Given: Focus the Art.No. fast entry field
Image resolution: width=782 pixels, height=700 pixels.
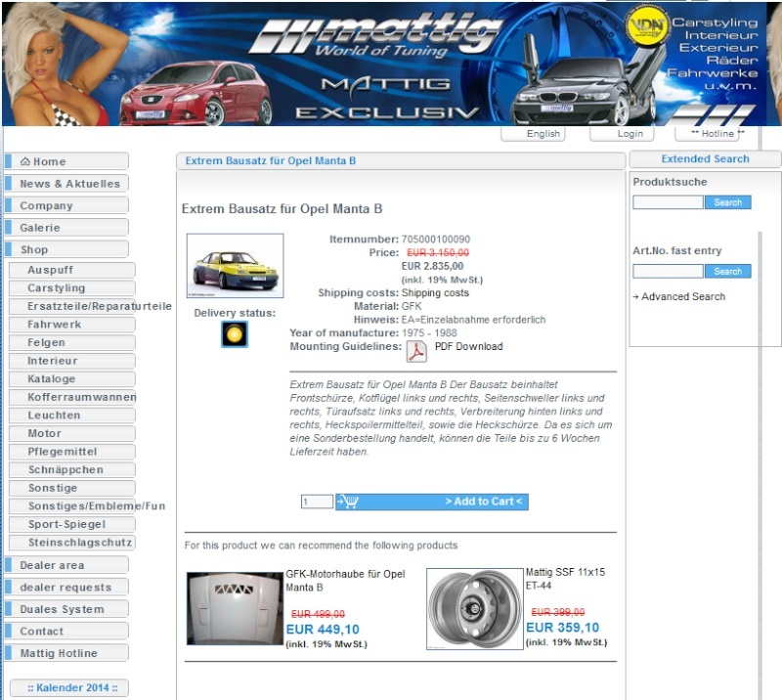Looking at the screenshot, I should 668,271.
